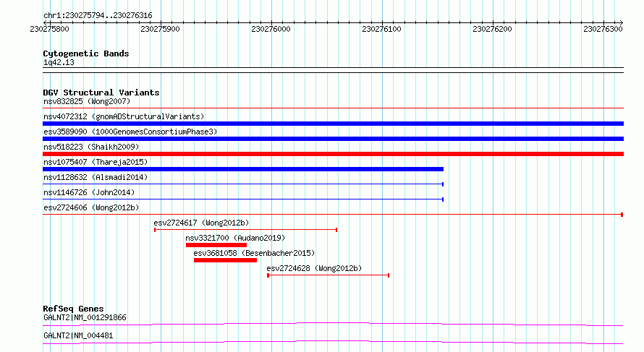Select the 1q42.13 band label
The height and width of the screenshot is (352, 644).
pos(59,62)
